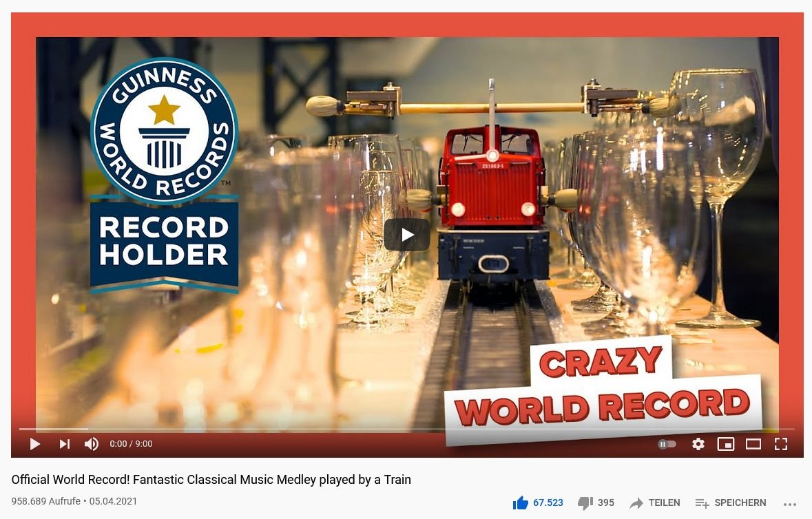Viewport: 812px width, 519px height.
Task: Click the video progress bar
Action: (406, 429)
